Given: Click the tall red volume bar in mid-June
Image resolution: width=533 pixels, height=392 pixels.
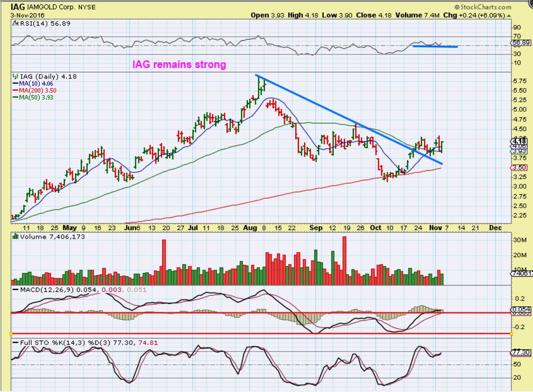Looking at the screenshot, I should pyautogui.click(x=164, y=262).
